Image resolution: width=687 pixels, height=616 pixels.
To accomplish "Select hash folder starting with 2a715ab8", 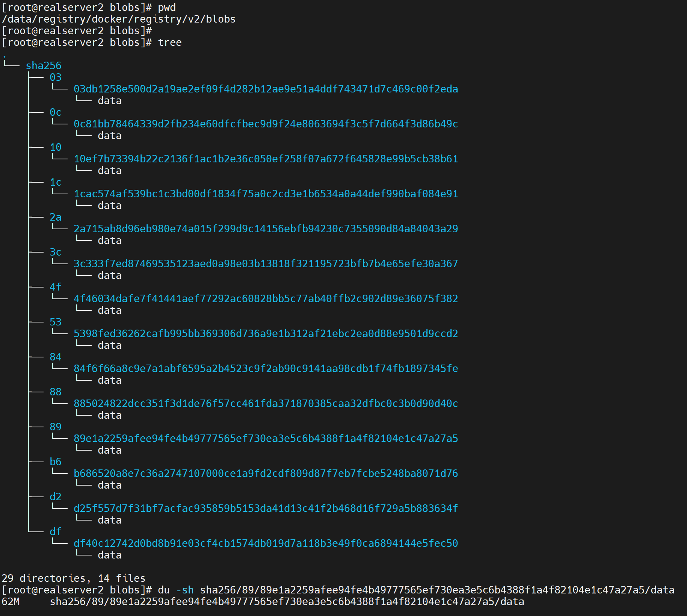I will pos(266,229).
